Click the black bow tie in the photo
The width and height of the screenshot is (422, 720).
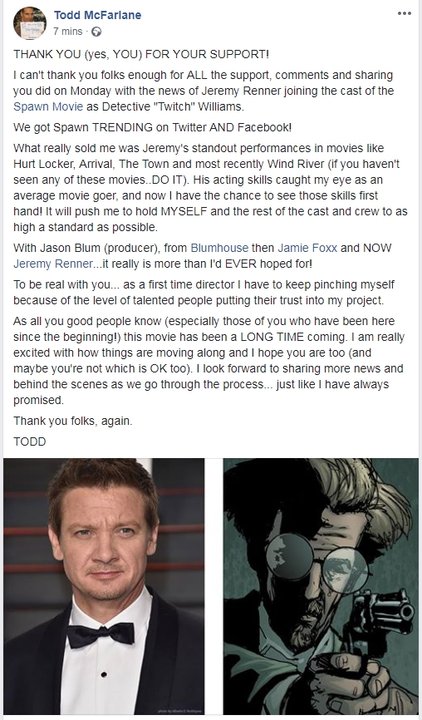(101, 635)
